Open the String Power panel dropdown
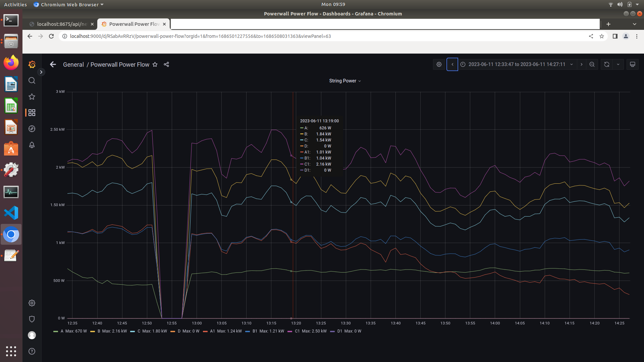 (345, 81)
